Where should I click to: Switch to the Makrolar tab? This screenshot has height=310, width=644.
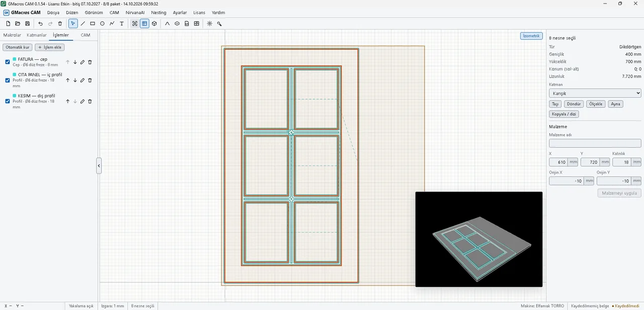click(12, 35)
